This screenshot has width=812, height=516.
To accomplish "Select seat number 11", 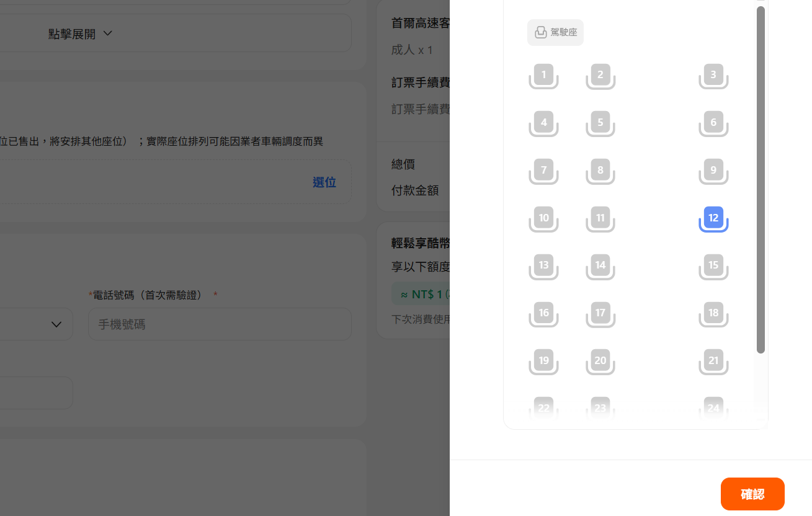I will (x=600, y=219).
